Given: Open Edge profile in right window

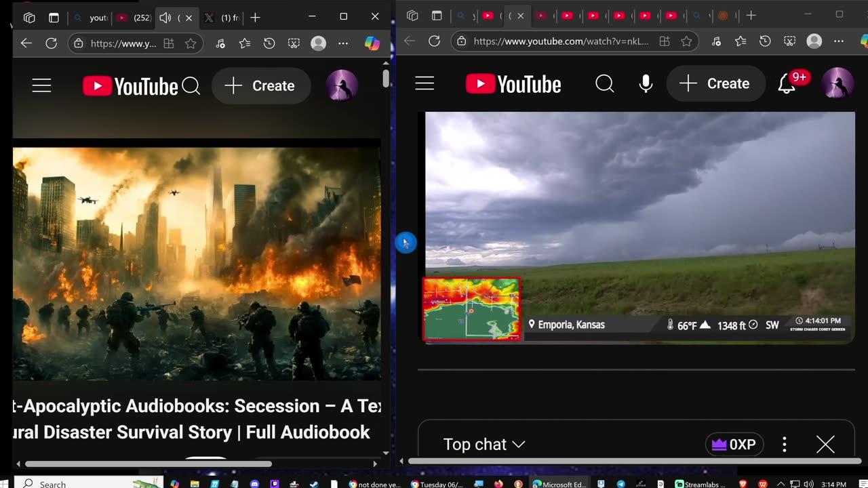Looking at the screenshot, I should pos(814,41).
